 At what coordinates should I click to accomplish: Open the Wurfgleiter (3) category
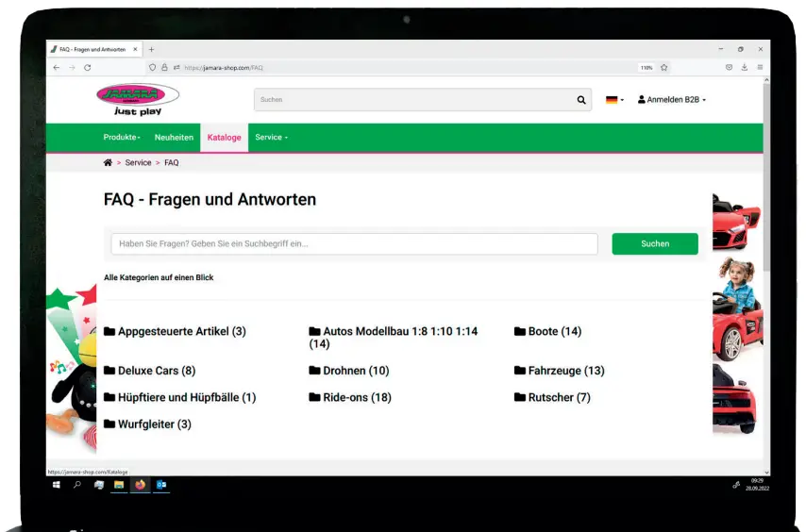point(147,424)
